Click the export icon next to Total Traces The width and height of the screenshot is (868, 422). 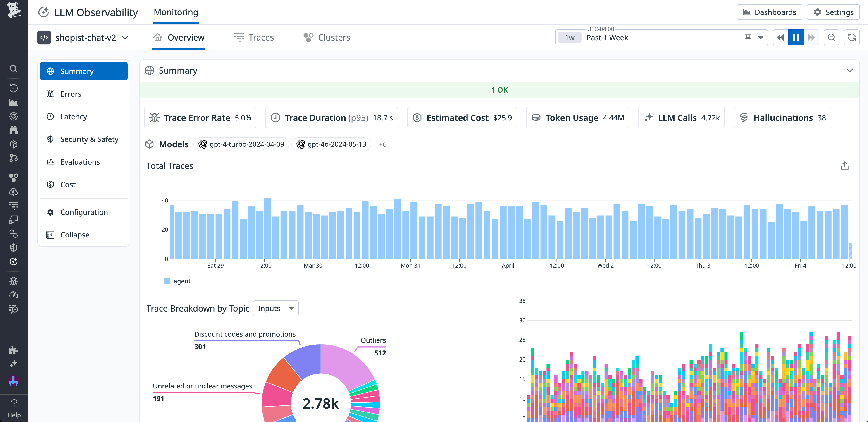pyautogui.click(x=844, y=165)
